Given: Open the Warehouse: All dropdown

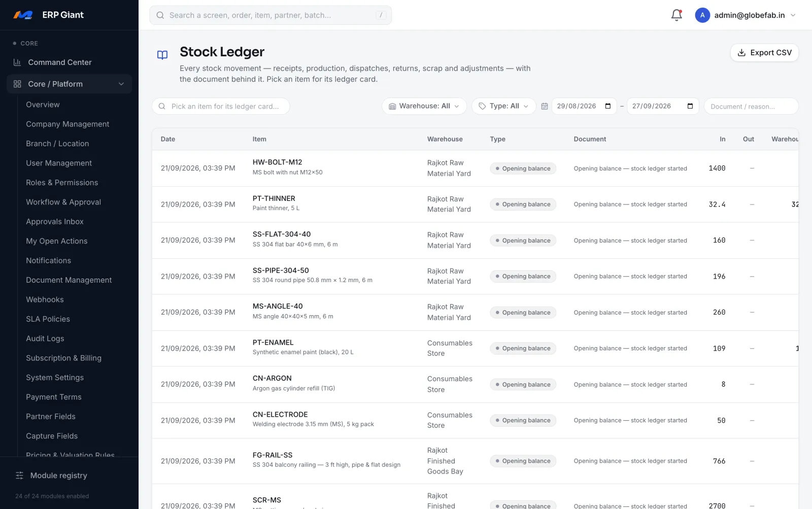Looking at the screenshot, I should 424,106.
